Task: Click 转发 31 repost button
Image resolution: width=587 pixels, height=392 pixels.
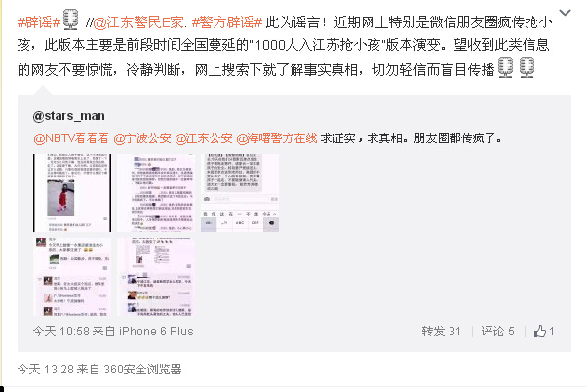Action: (x=441, y=331)
